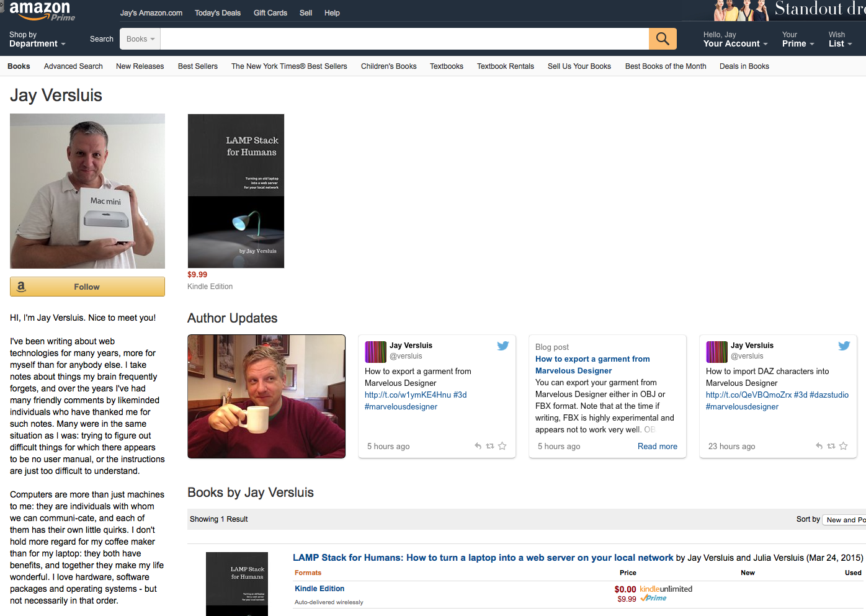866x616 pixels.
Task: Click small LAMP Stack cover in results list
Action: (237, 584)
